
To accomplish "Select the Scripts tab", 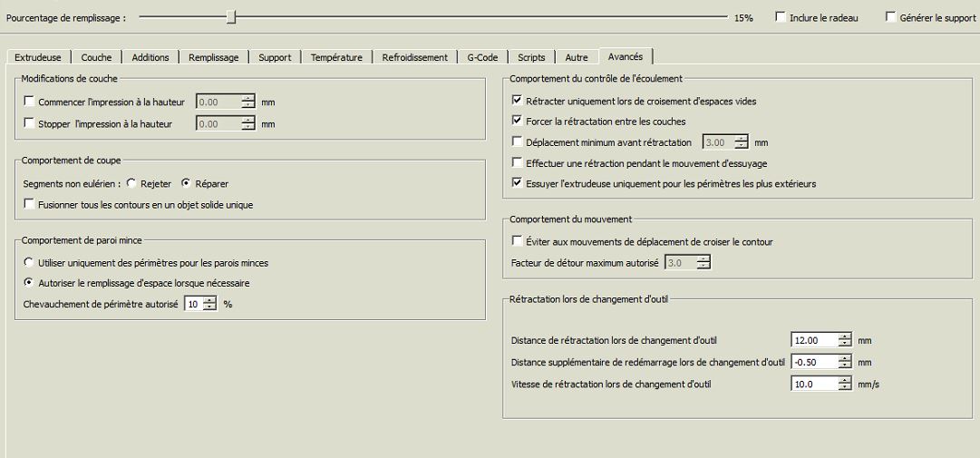I will tap(531, 57).
